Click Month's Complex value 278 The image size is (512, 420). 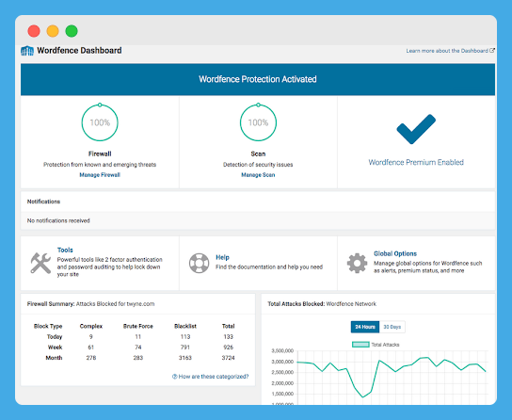(91, 358)
